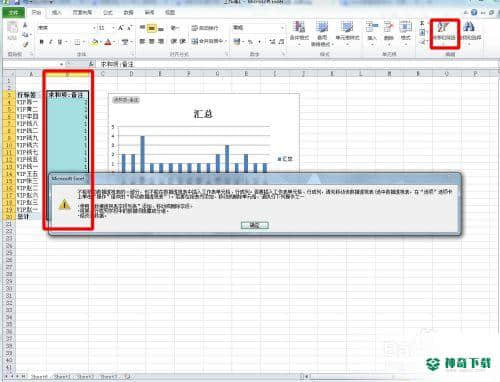Toggle Italic formatting
The image size is (500, 382).
[51, 42]
